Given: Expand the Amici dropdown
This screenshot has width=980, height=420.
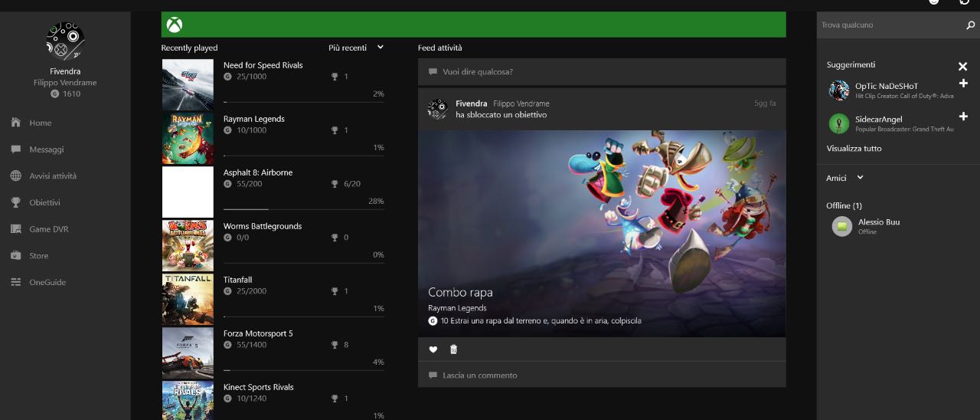Looking at the screenshot, I should pos(844,178).
